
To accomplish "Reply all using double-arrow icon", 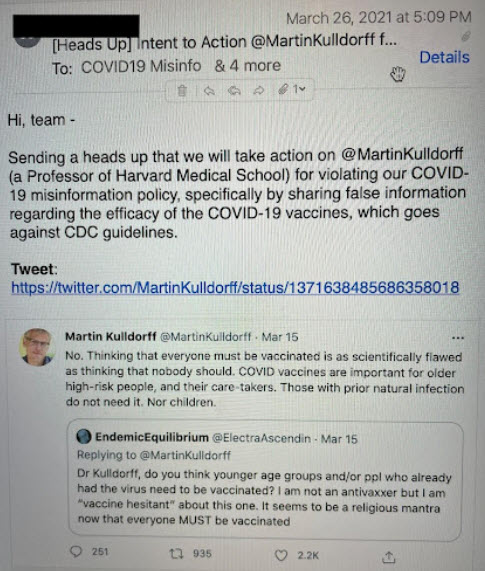I will tap(234, 90).
